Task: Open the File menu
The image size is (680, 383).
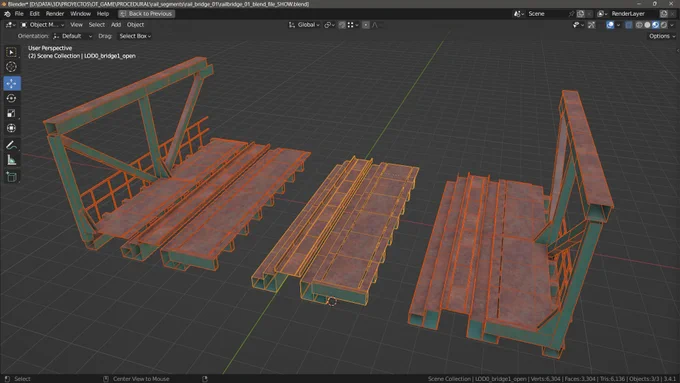Action: [x=19, y=14]
